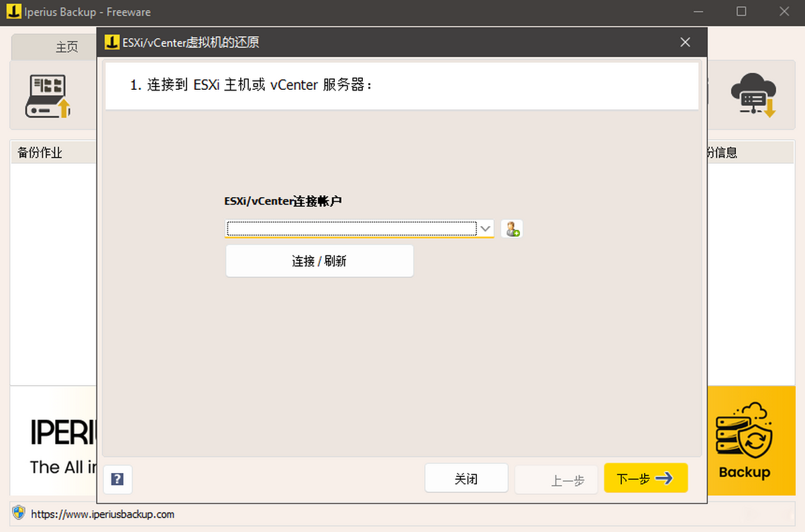The image size is (805, 532).
Task: Click the shield icon in status bar
Action: [19, 514]
